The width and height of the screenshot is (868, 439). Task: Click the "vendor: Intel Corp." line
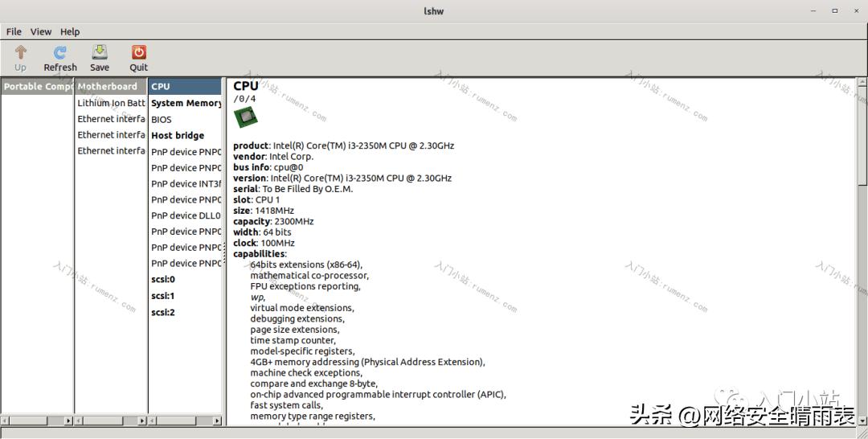pos(273,157)
